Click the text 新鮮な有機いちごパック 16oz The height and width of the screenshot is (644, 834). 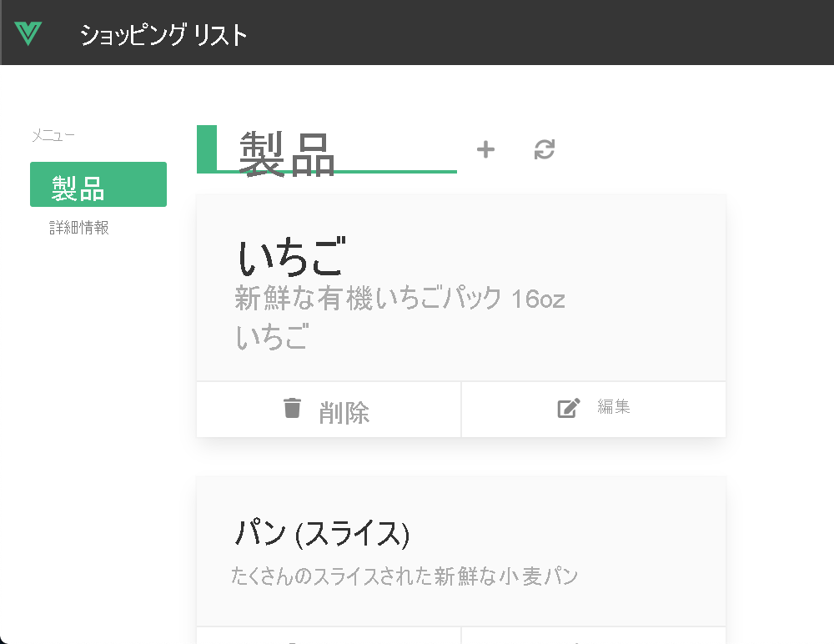click(x=399, y=298)
